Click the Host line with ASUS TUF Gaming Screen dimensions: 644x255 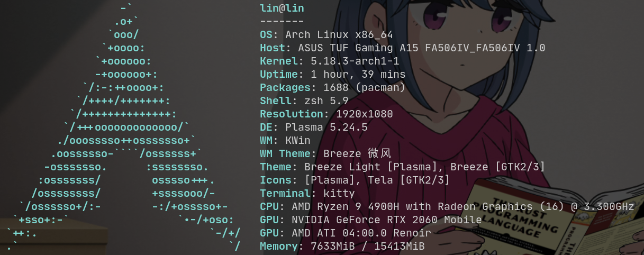tap(402, 48)
